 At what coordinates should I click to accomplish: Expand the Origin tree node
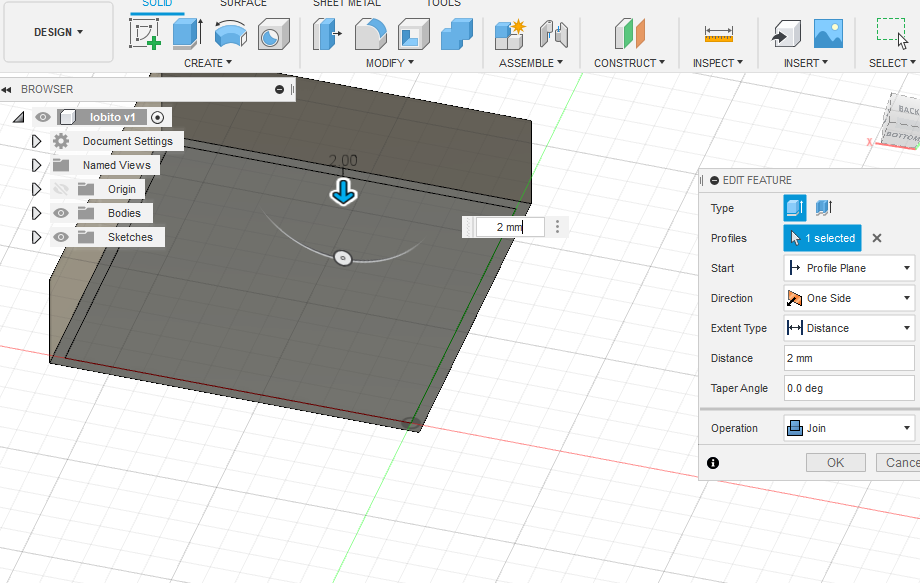click(x=36, y=189)
